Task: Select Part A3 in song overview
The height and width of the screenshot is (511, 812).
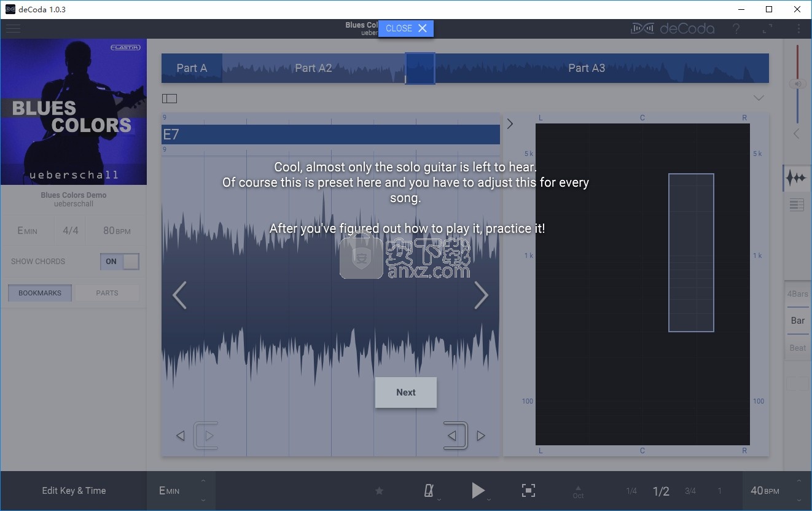Action: [x=587, y=68]
